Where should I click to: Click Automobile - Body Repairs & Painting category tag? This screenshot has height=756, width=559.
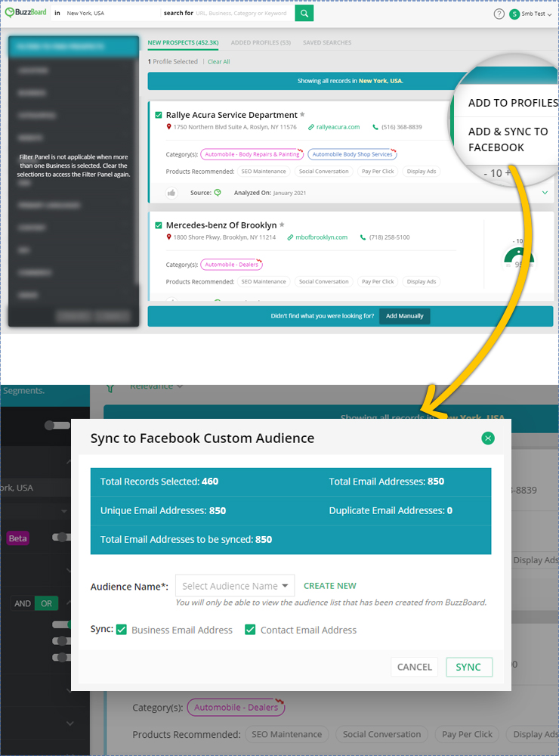point(252,154)
